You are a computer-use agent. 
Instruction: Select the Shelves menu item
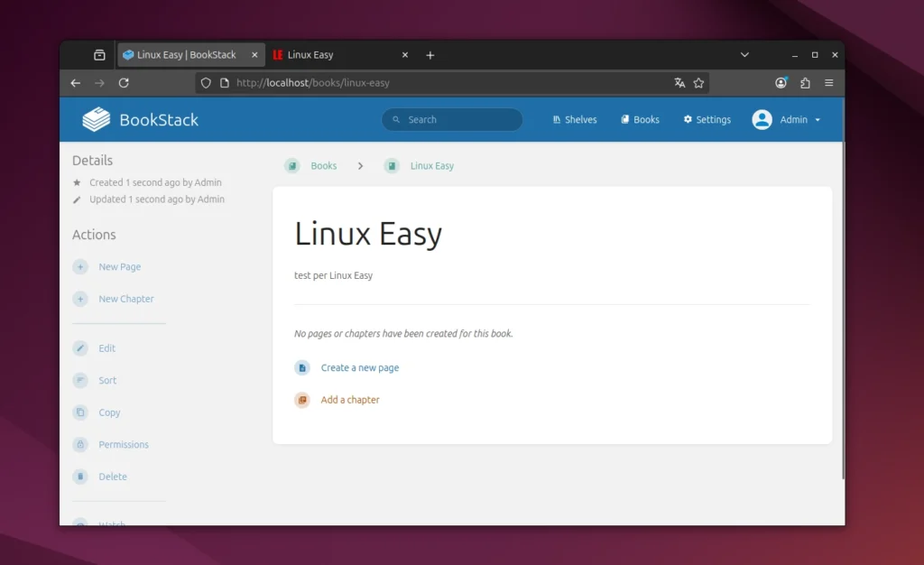click(573, 118)
